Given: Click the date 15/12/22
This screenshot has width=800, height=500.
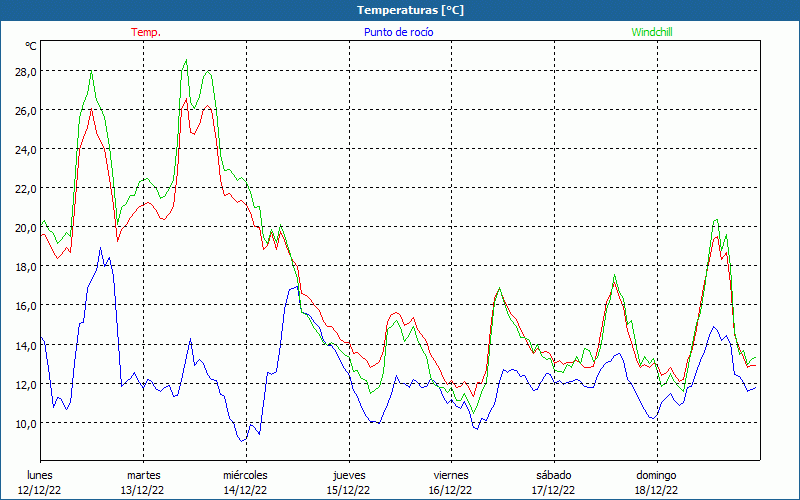Looking at the screenshot, I should [x=348, y=490].
